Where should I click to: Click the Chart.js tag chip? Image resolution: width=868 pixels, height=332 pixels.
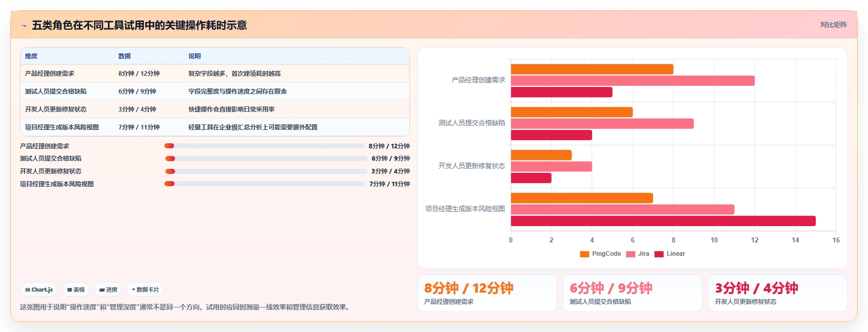[x=39, y=290]
